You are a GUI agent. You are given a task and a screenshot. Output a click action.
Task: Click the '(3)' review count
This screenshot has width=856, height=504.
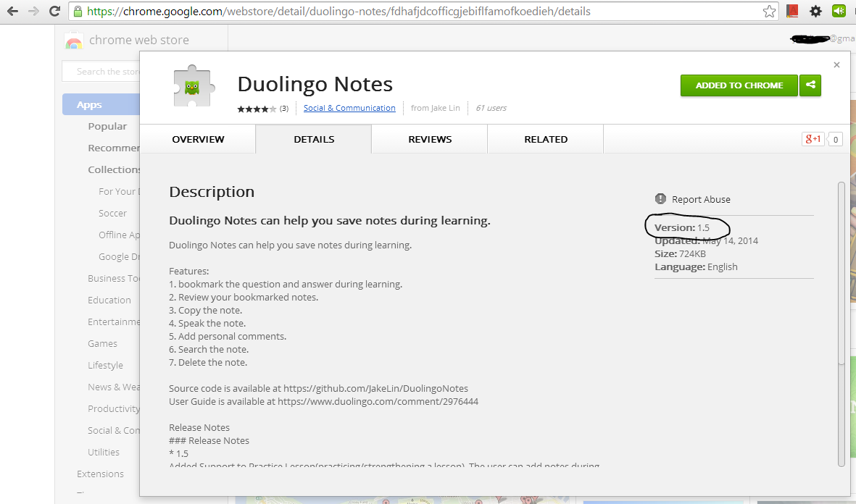(x=284, y=109)
